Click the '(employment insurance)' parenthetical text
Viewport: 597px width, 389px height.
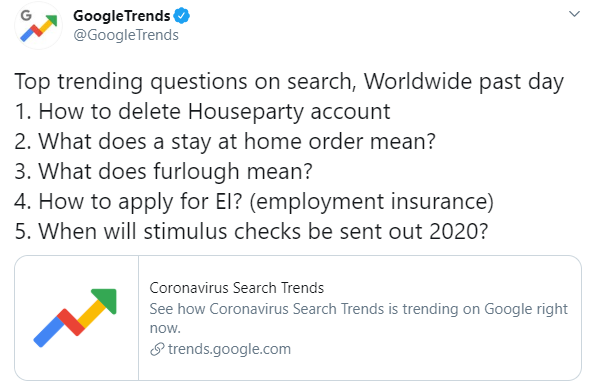pyautogui.click(x=372, y=201)
